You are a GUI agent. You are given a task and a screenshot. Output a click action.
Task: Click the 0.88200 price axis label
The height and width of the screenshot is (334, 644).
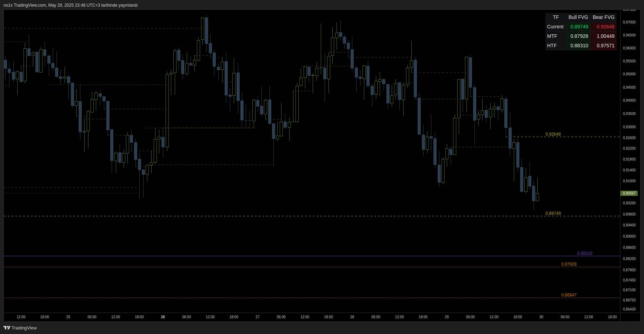coord(629,259)
